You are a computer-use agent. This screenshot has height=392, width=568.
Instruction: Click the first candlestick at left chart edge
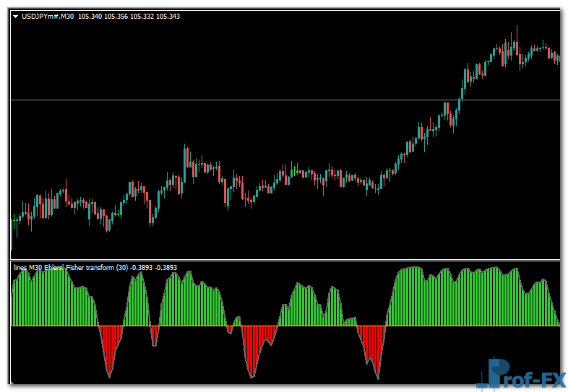coord(12,231)
